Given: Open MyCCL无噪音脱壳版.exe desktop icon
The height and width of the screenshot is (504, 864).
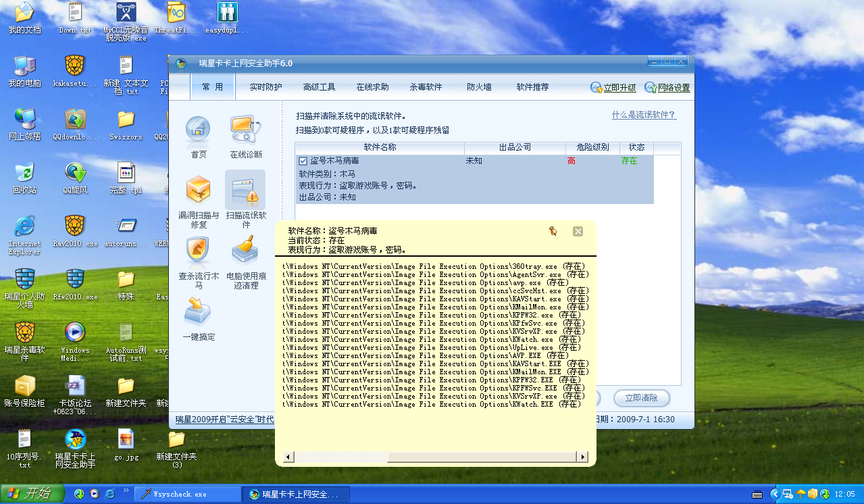Looking at the screenshot, I should coord(126,22).
